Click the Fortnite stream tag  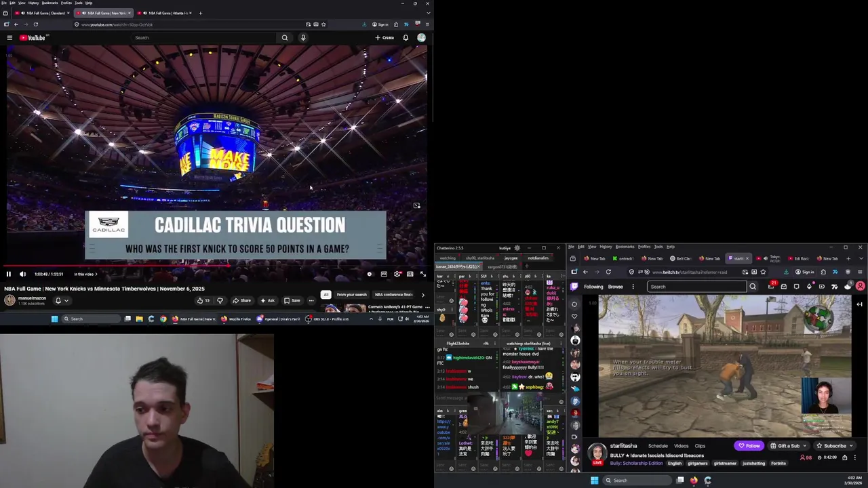pos(778,464)
